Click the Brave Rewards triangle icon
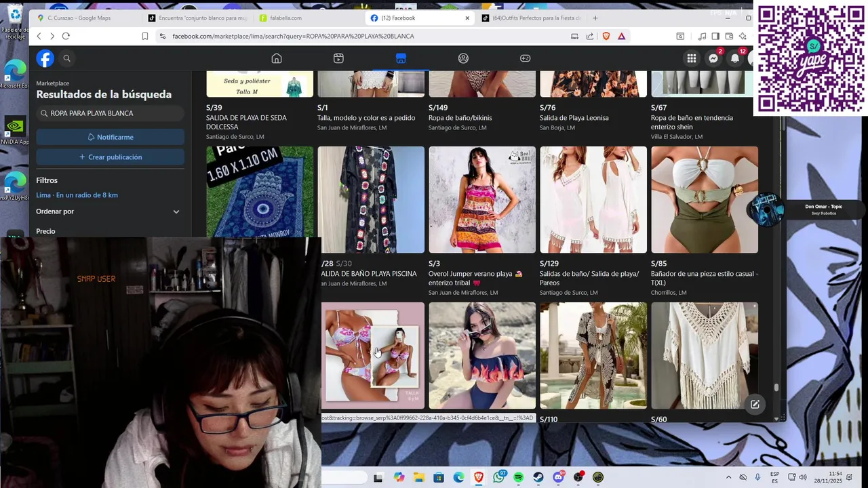The width and height of the screenshot is (868, 488). (x=621, y=36)
